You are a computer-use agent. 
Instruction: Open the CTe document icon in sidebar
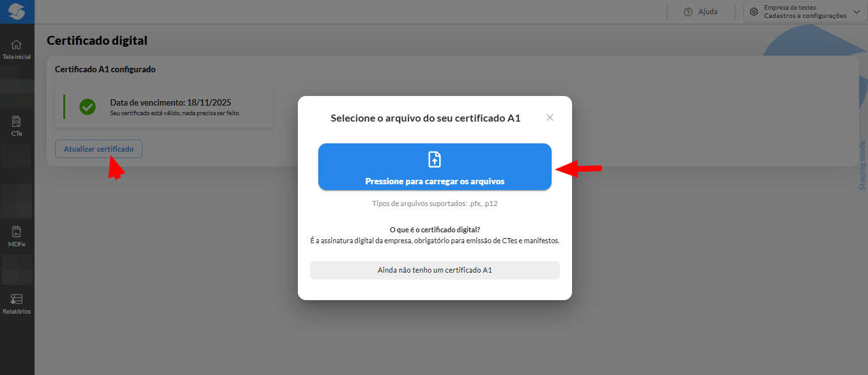coord(17,121)
